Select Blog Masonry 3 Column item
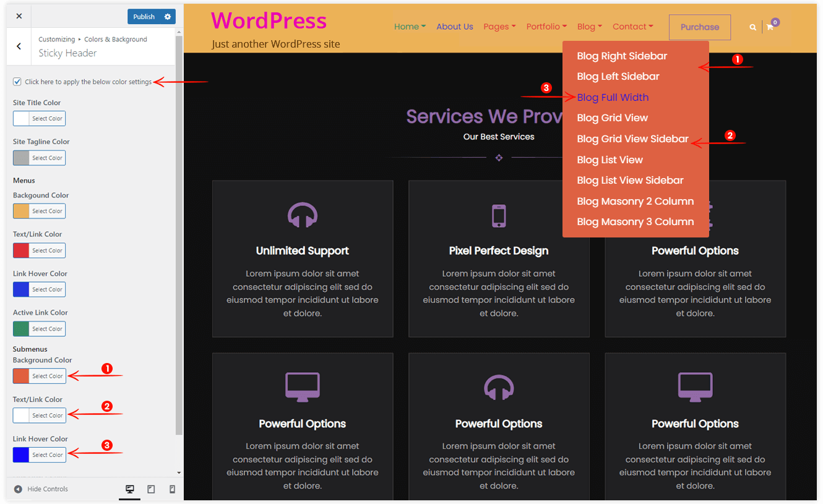 tap(635, 221)
